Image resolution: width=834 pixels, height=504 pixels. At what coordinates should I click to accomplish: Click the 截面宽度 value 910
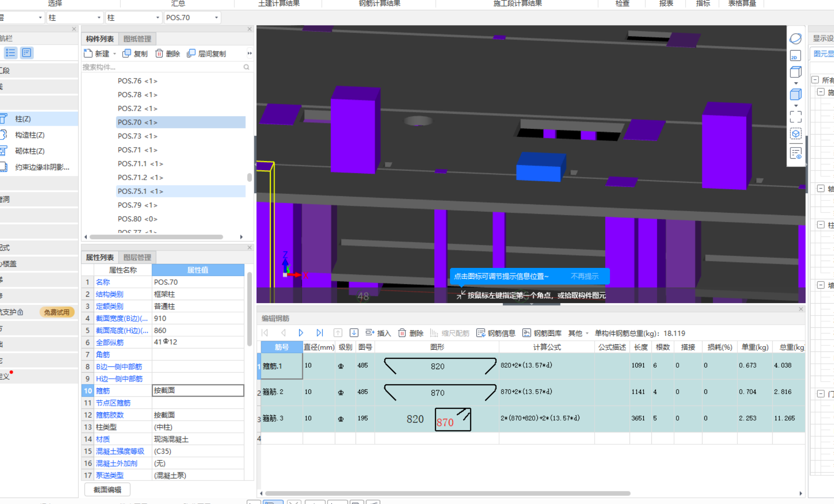click(x=198, y=318)
